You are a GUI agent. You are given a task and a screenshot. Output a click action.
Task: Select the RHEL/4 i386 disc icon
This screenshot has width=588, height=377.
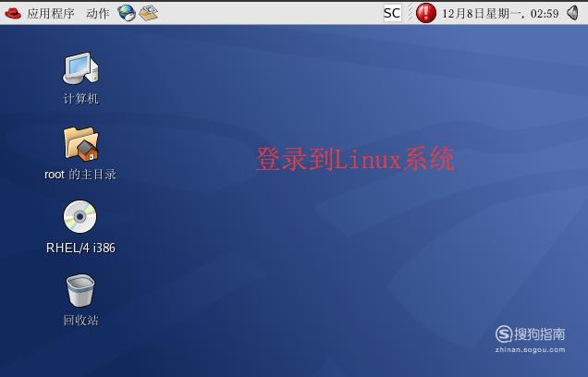click(x=80, y=216)
